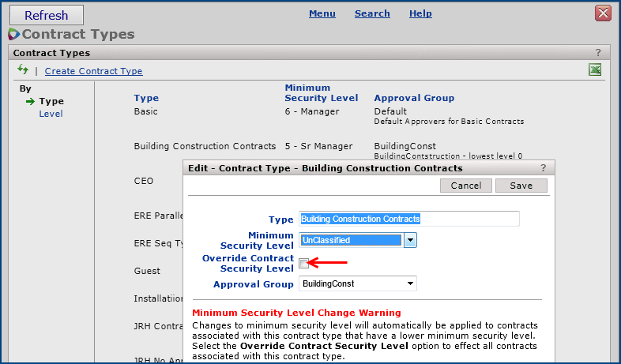
Task: Open the Search link in header
Action: 372,13
